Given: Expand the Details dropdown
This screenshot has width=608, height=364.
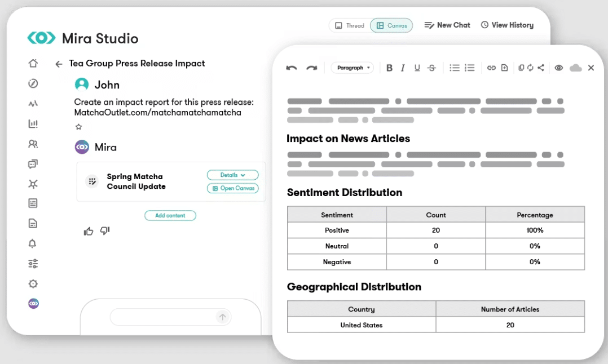Looking at the screenshot, I should click(x=232, y=175).
